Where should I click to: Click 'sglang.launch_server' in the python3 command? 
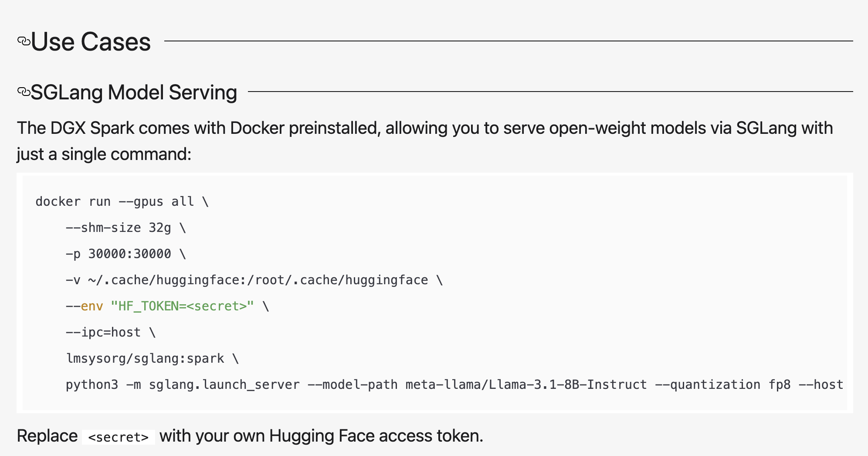click(x=224, y=385)
